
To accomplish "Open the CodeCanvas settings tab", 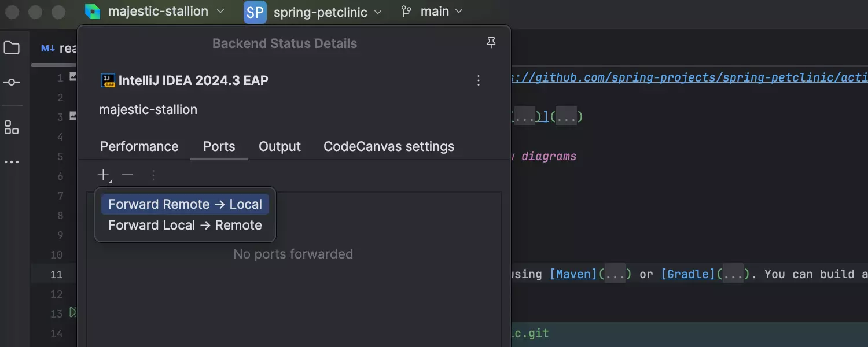I will tap(389, 147).
